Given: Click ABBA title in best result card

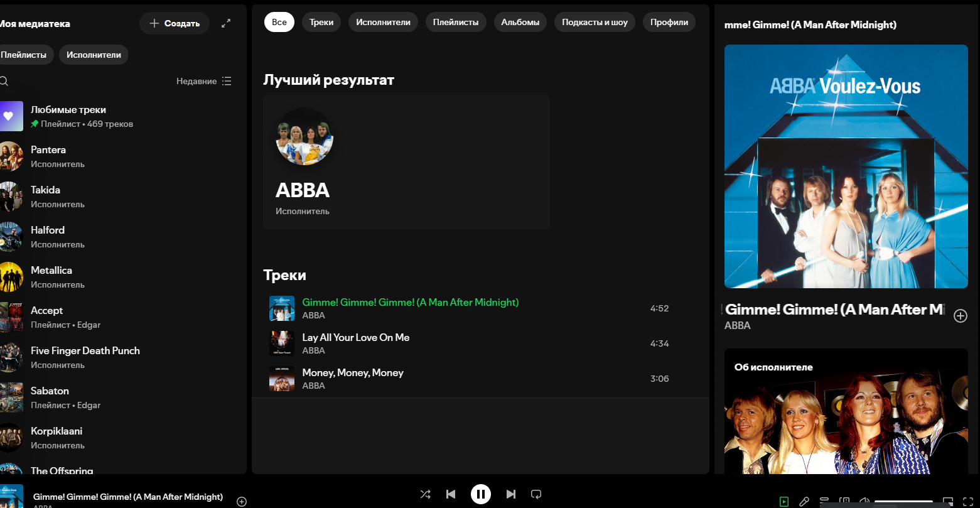Looking at the screenshot, I should pos(303,190).
